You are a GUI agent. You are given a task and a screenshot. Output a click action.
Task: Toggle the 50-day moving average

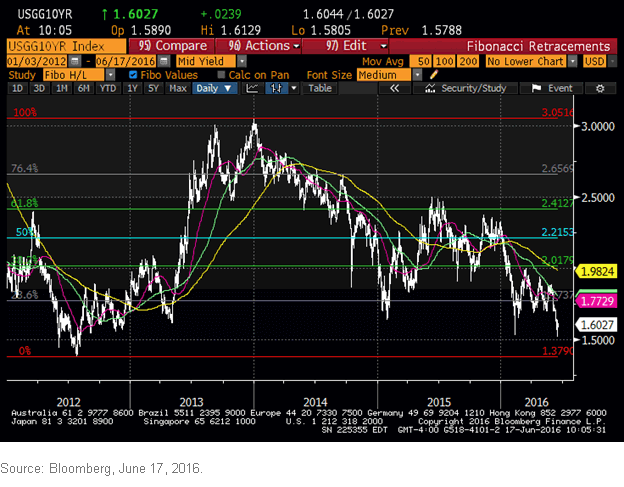[423, 61]
